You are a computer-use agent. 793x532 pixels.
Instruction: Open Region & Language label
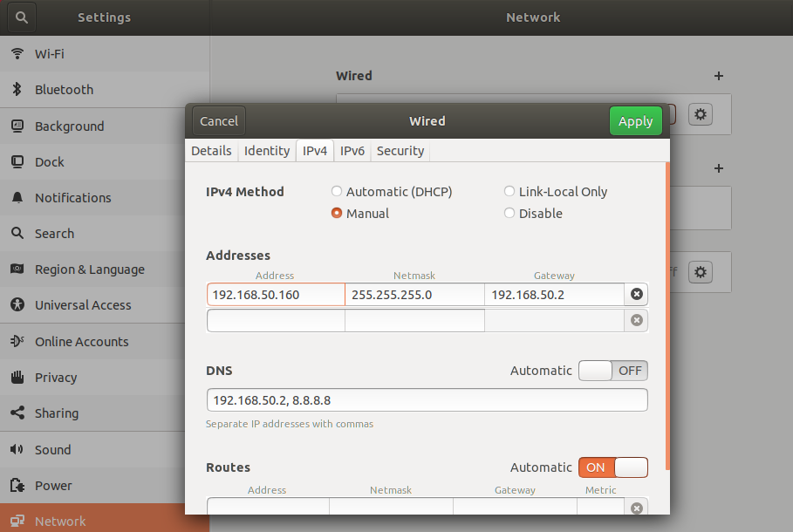pyautogui.click(x=90, y=269)
